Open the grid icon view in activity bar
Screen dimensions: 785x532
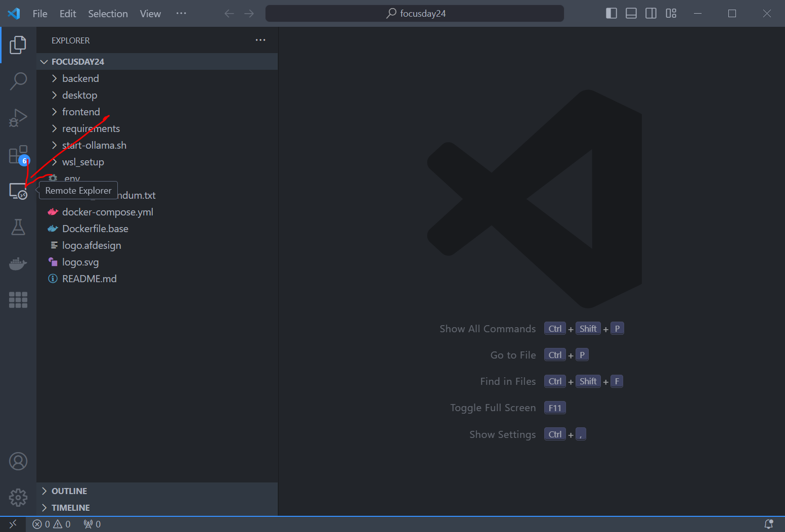tap(18, 300)
